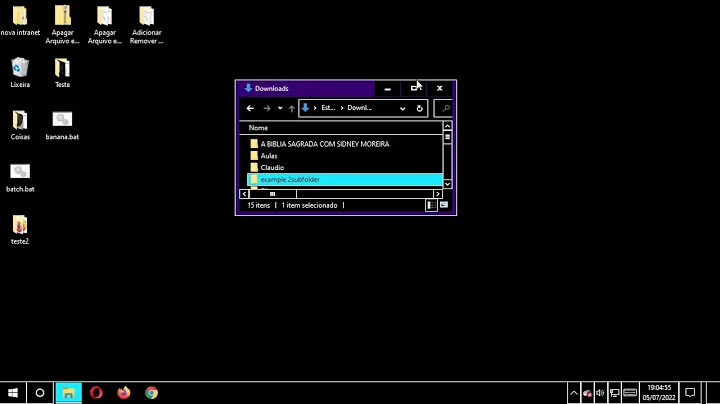This screenshot has width=720, height=404.
Task: Open the network tray icon
Action: pyautogui.click(x=614, y=393)
